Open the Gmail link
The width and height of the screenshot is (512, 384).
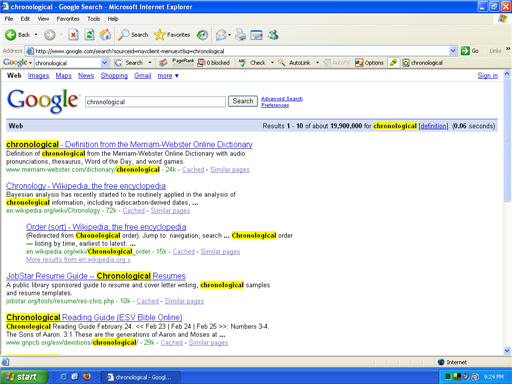click(x=143, y=76)
